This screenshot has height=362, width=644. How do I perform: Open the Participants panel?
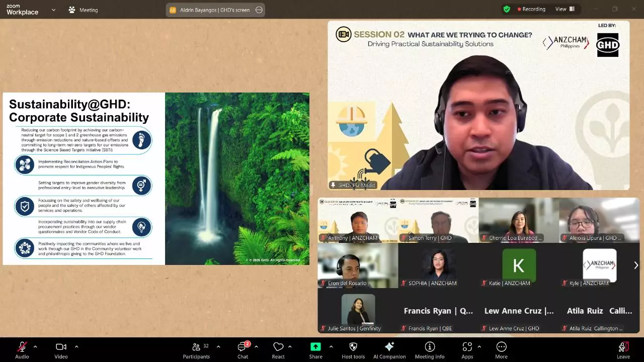(x=196, y=350)
